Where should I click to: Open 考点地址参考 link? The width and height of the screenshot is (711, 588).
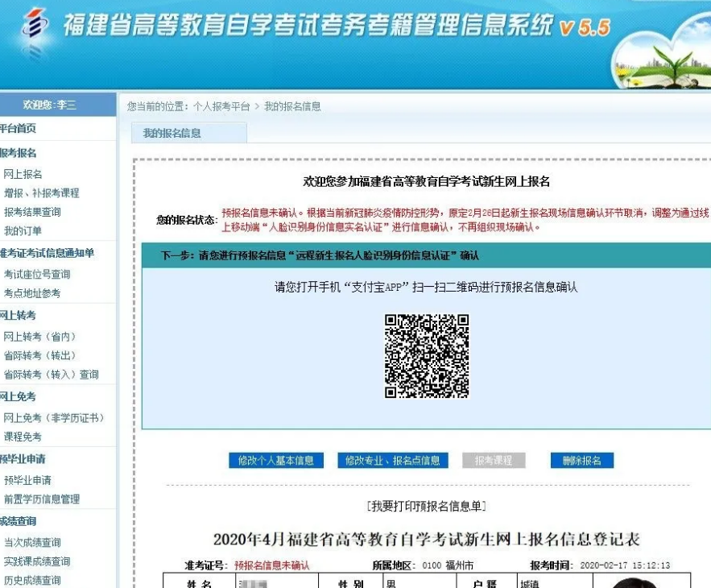coord(32,293)
